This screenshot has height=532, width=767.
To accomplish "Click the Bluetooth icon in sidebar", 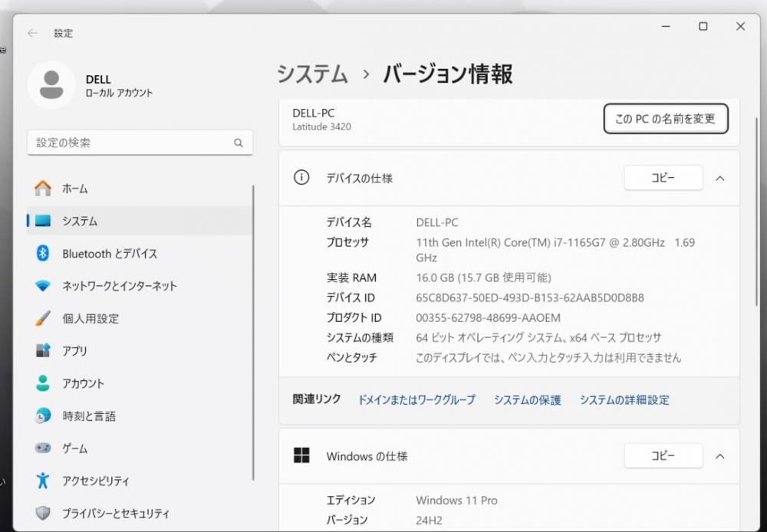I will pyautogui.click(x=42, y=253).
